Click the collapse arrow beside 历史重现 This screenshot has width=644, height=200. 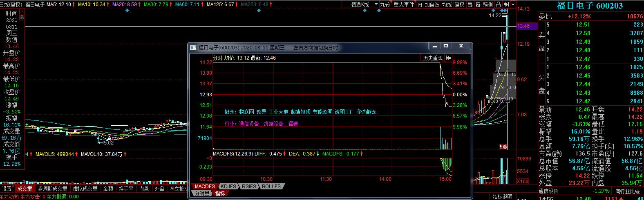(x=448, y=58)
